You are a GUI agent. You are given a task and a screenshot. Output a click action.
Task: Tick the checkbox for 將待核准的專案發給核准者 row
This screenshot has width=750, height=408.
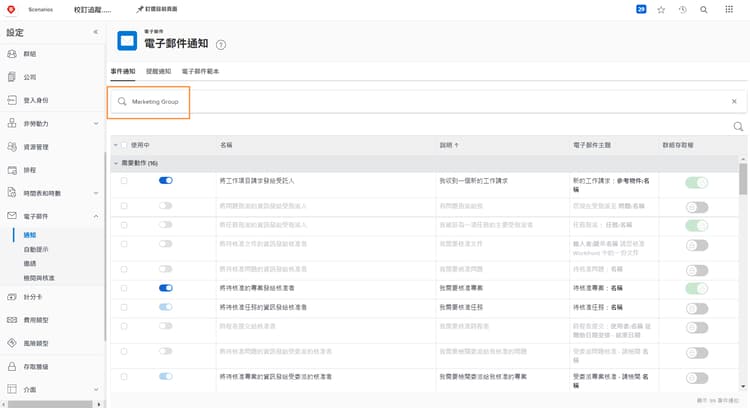pyautogui.click(x=124, y=288)
